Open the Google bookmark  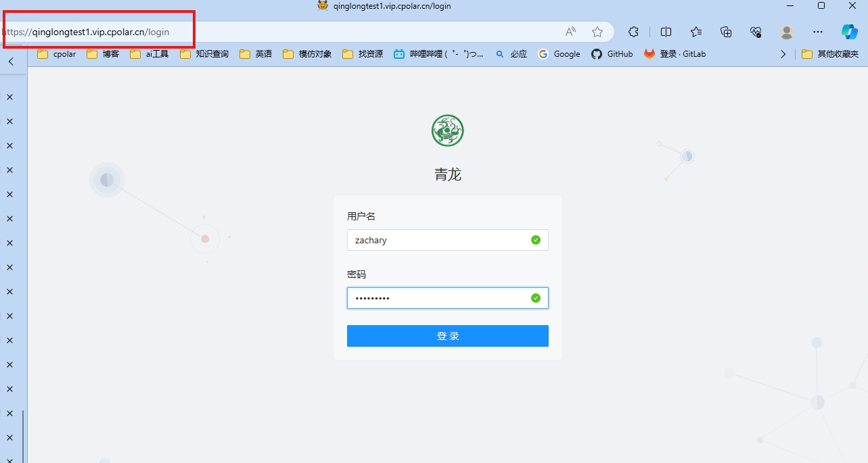(559, 54)
